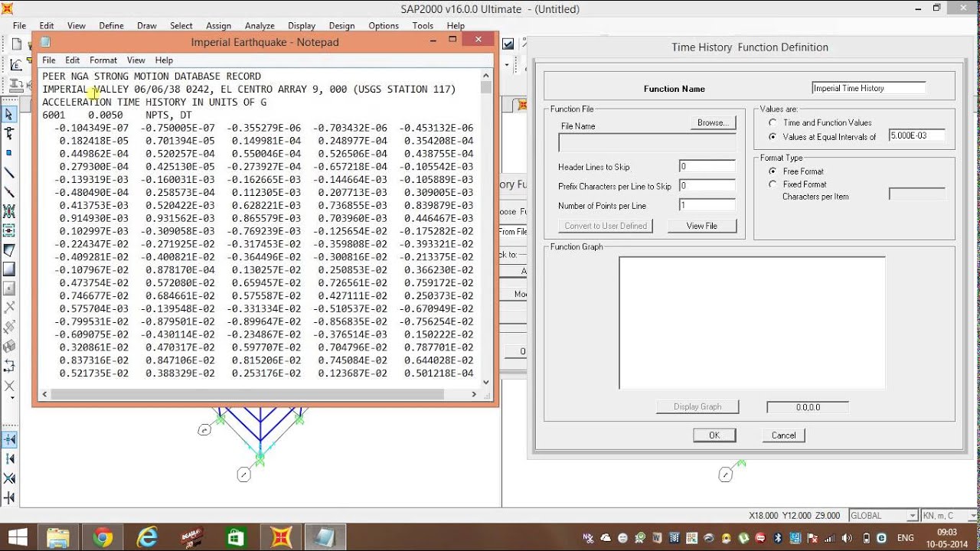Select the draw special joint tool
Screen dimensions: 980x551
pos(9,152)
